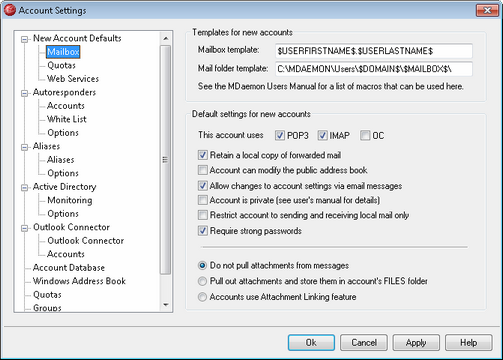Collapse the Active Directory tree node

point(24,188)
